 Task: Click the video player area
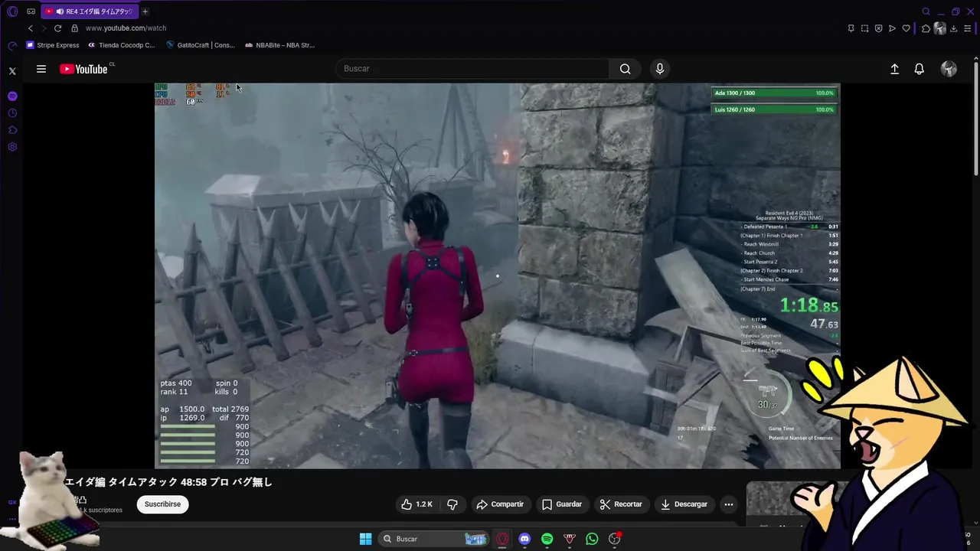coord(498,275)
